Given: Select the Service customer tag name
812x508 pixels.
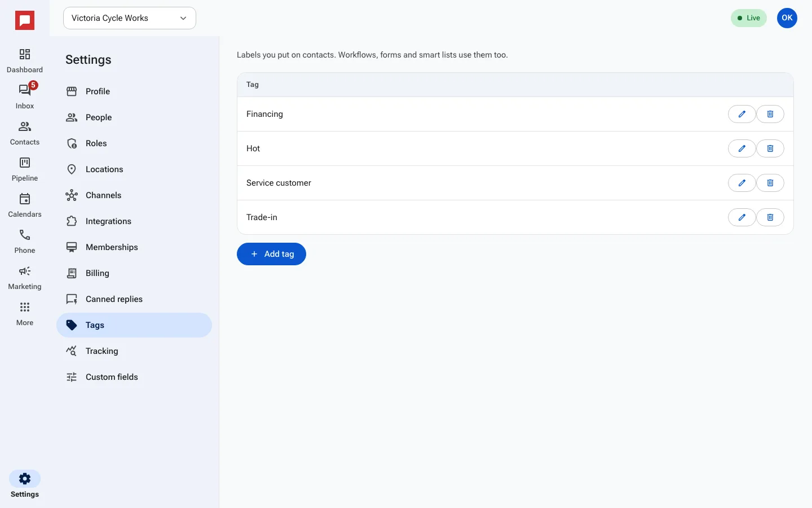Looking at the screenshot, I should click(279, 183).
